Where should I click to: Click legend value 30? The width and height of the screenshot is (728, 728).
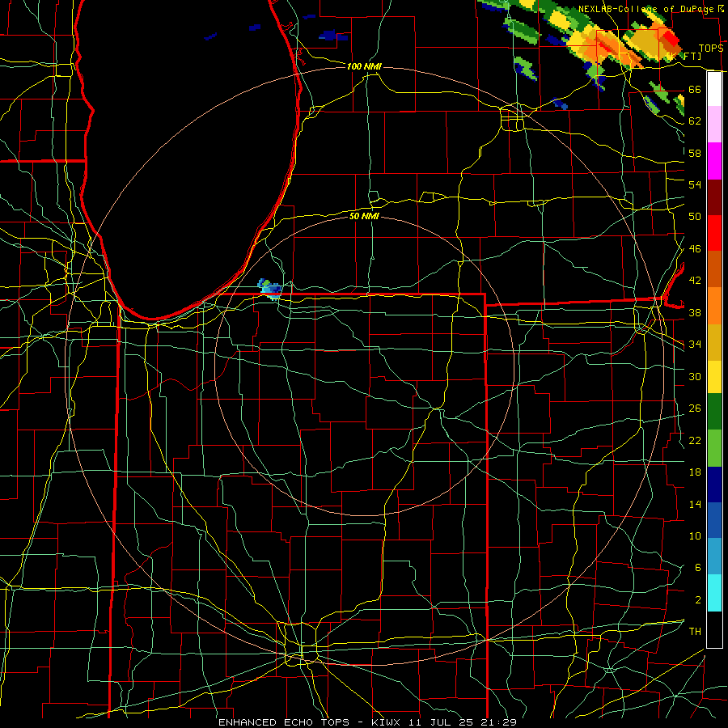pos(695,376)
